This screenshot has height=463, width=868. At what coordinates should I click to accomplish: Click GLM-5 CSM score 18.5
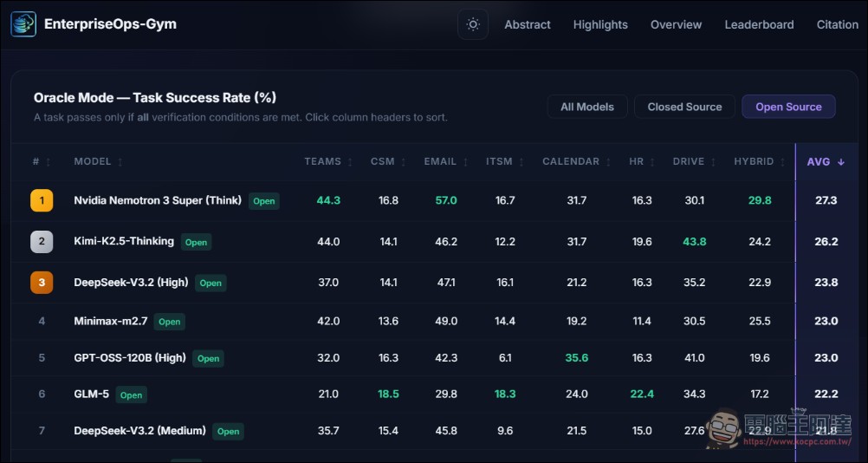tap(388, 395)
